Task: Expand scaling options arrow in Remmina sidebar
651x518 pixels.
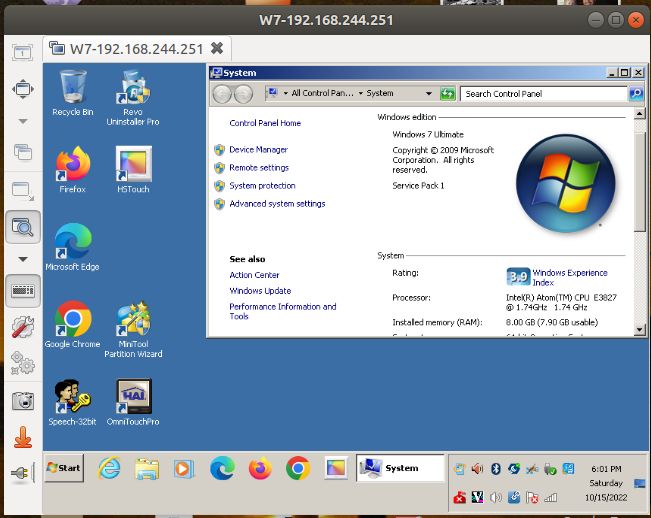Action: [x=23, y=259]
